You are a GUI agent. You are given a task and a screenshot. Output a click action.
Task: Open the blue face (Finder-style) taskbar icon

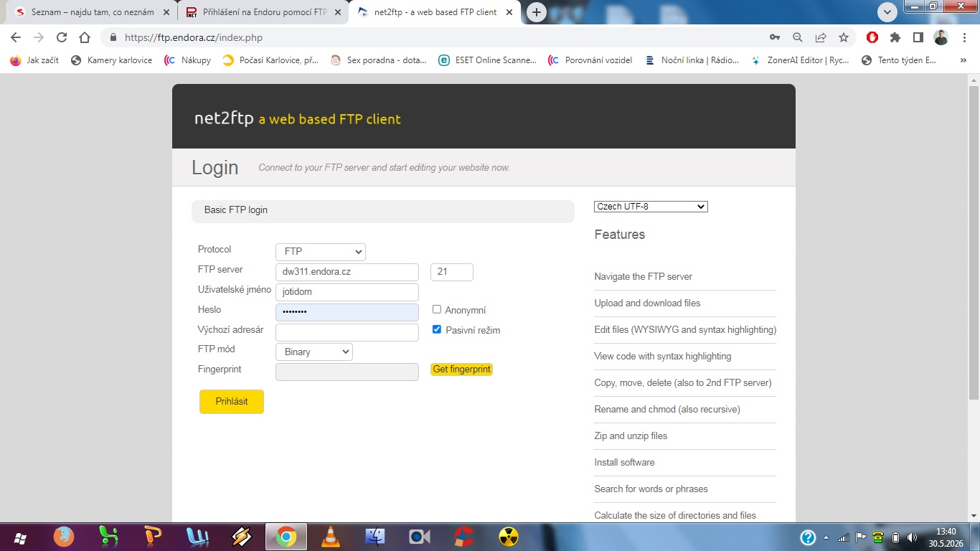375,537
